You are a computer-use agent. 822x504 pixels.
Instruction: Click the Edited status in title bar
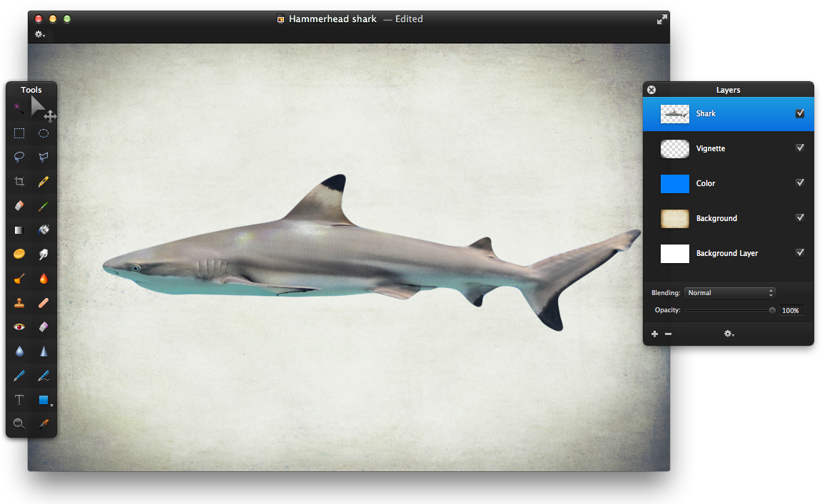coord(409,19)
